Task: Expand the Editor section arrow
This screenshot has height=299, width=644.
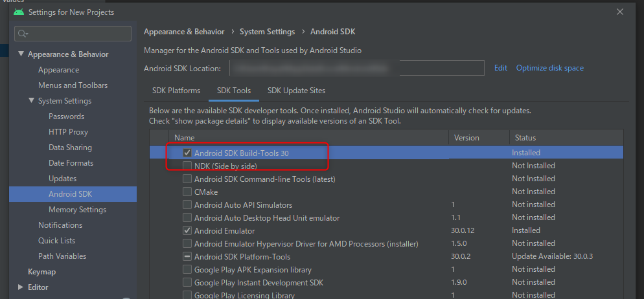Action: pyautogui.click(x=21, y=287)
